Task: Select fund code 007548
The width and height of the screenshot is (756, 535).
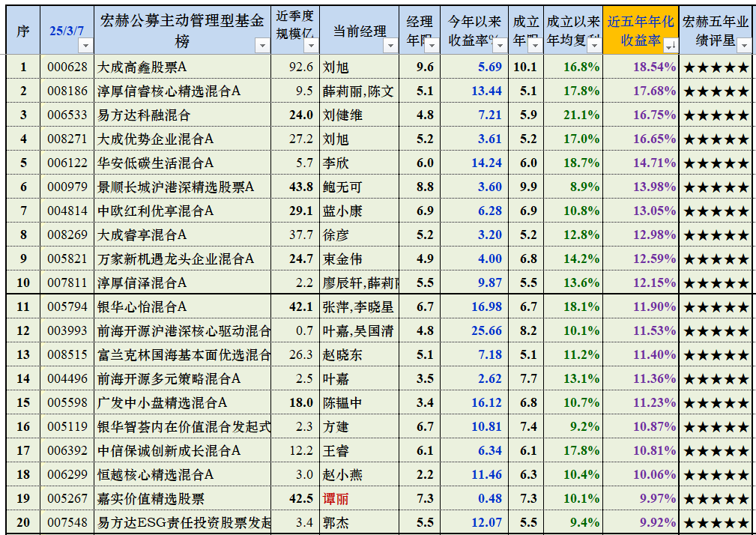Action: [x=67, y=522]
